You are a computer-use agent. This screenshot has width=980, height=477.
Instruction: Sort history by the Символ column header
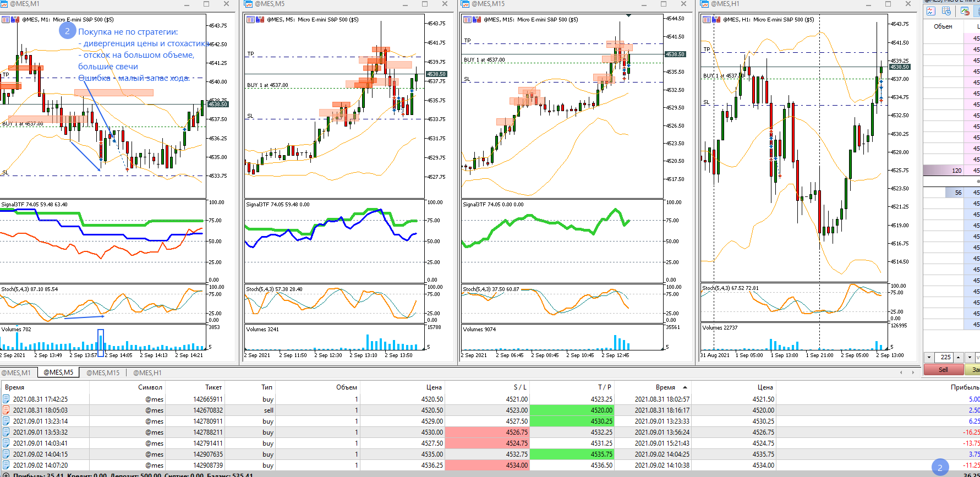[x=150, y=387]
